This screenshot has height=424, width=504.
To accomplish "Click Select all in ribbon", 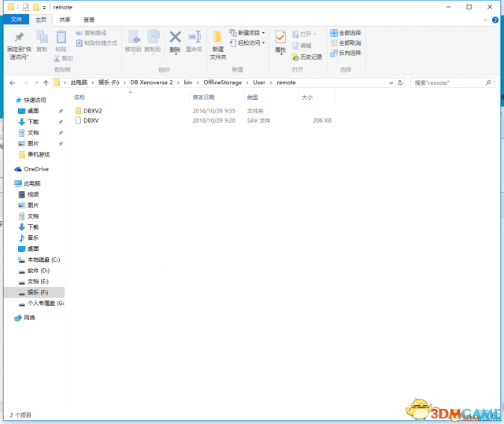I will tap(346, 33).
